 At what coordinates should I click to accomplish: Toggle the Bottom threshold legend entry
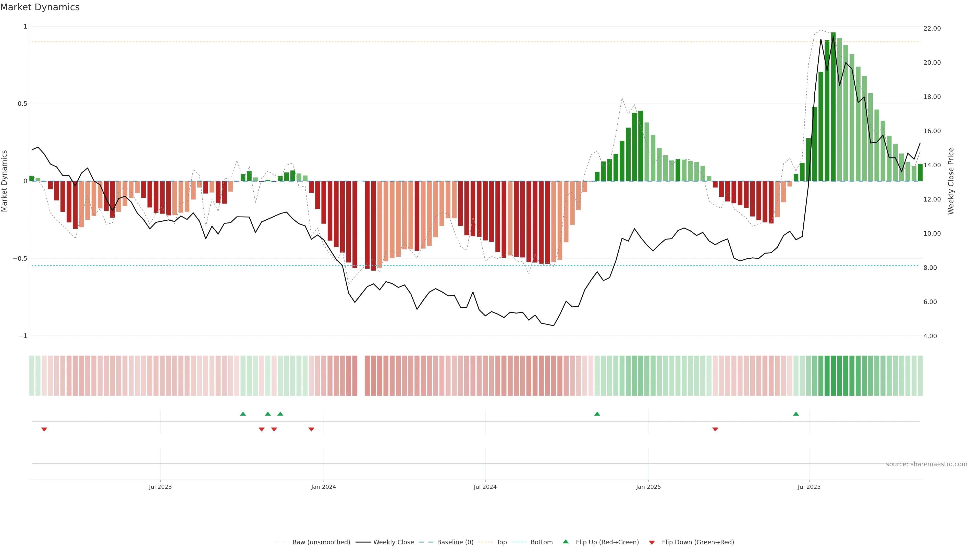541,542
